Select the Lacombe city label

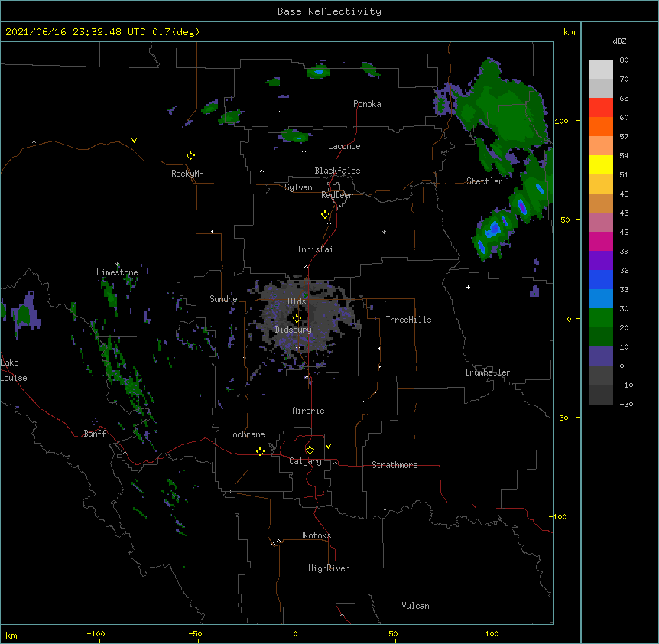pos(344,146)
